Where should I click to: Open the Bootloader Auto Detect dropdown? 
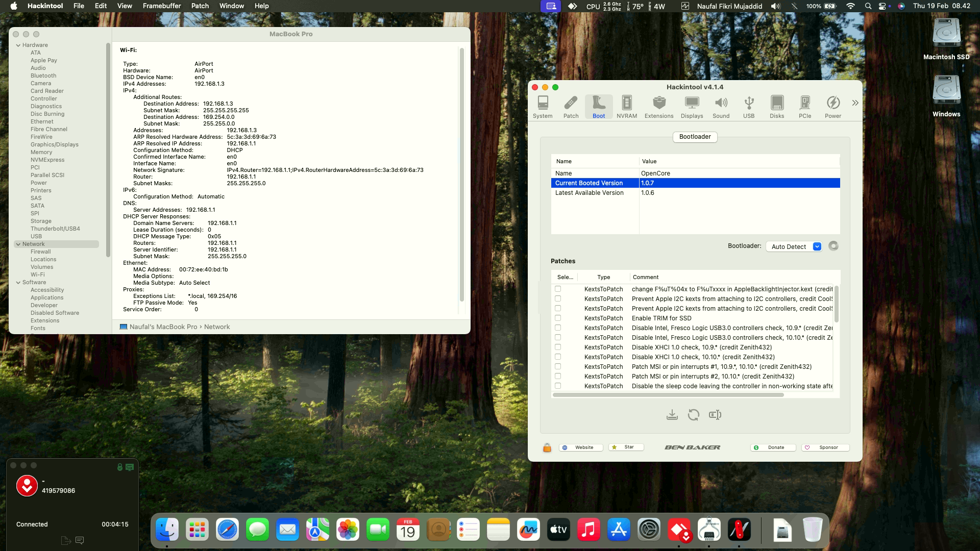(794, 246)
